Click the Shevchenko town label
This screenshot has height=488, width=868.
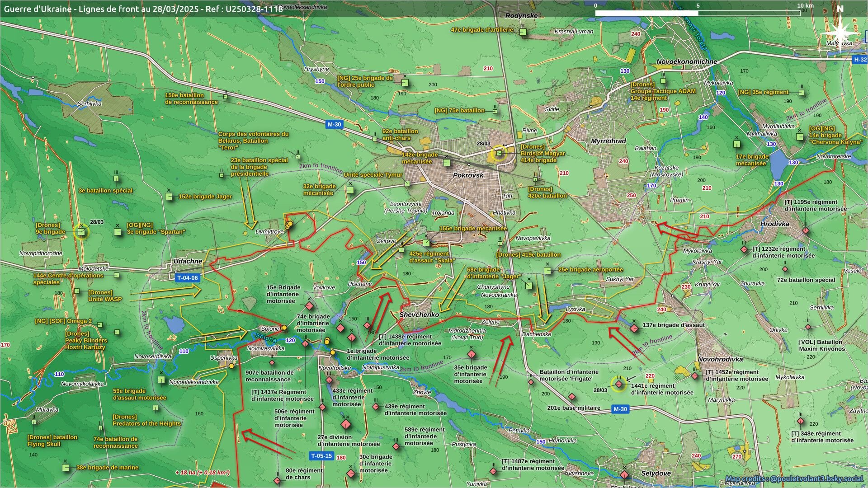[x=419, y=314]
